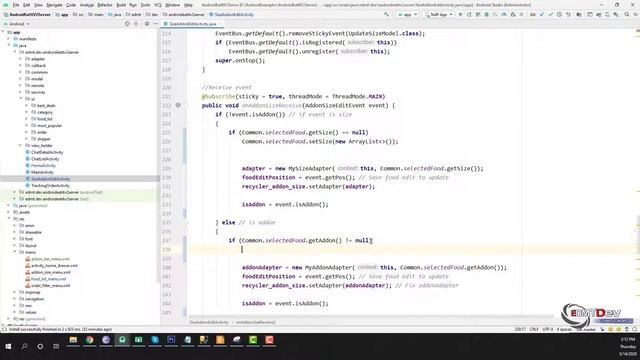Open the File menu
Image resolution: width=640 pixels, height=360 pixels.
(x=16, y=5)
